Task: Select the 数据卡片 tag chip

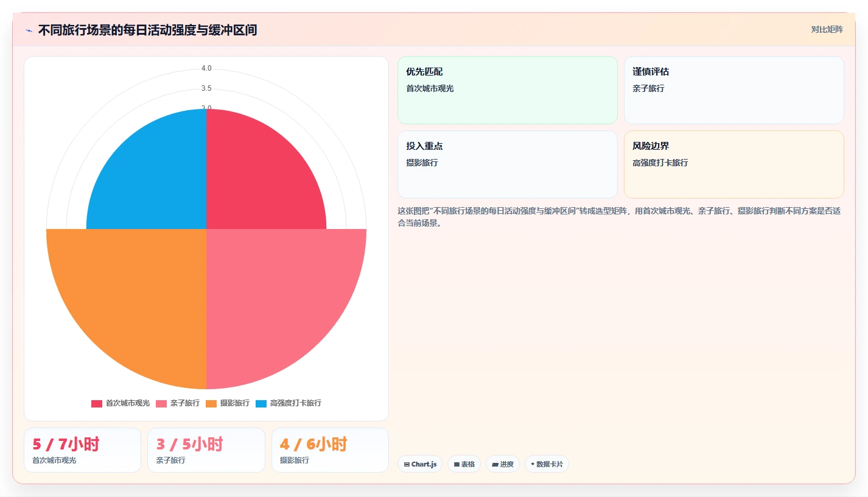Action: pos(547,464)
